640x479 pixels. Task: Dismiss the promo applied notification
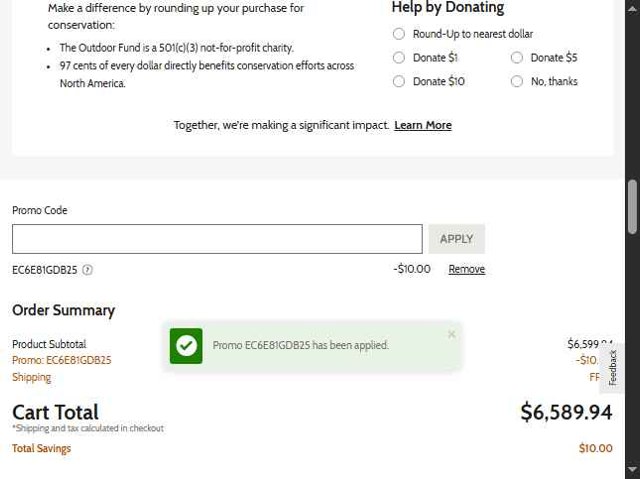tap(451, 334)
